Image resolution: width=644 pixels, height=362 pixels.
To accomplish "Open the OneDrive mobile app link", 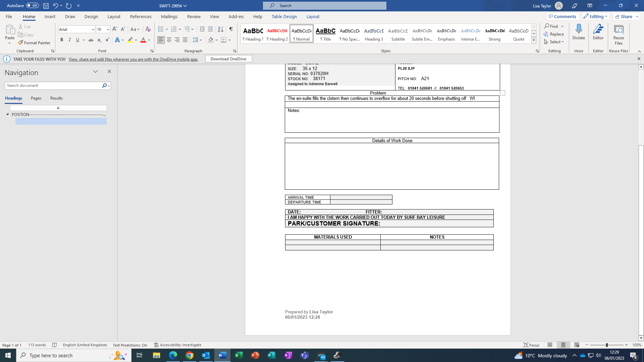I will tap(133, 59).
